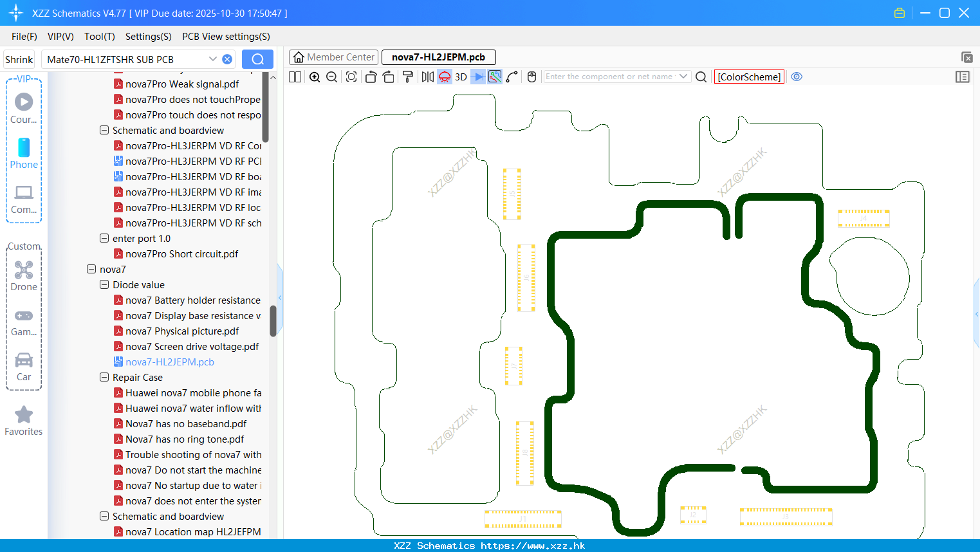Open the Settings(S) menu
Screen dimensions: 980x552
tap(148, 37)
